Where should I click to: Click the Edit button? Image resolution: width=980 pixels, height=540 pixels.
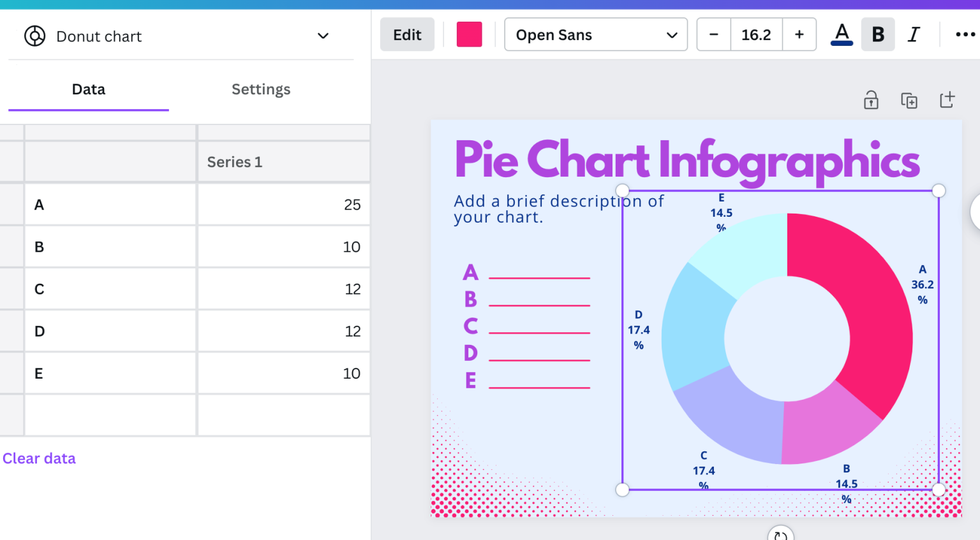coord(407,34)
